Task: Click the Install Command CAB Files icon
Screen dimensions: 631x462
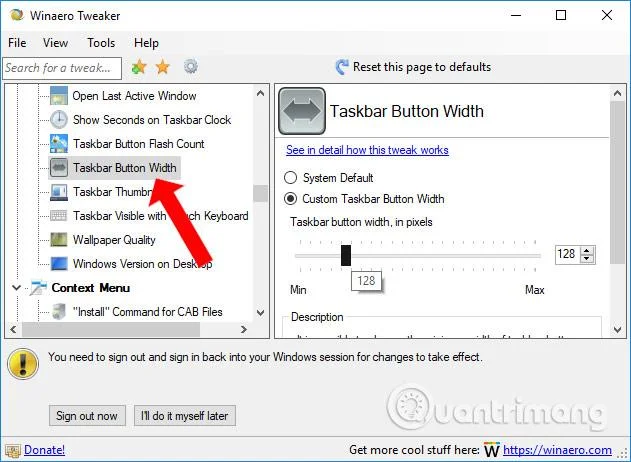Action: pyautogui.click(x=59, y=312)
